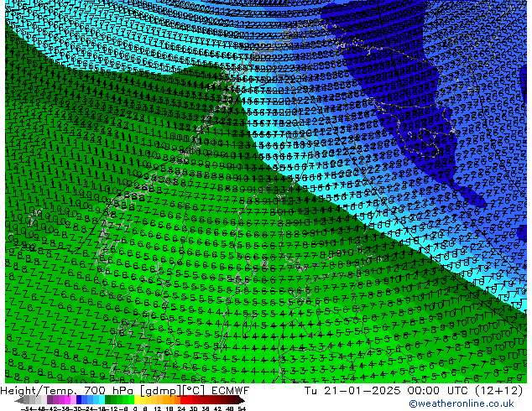Viewport: 532px width, 411px height.
Task: Click the gray left arrow end of color scale
Action: 19,401
